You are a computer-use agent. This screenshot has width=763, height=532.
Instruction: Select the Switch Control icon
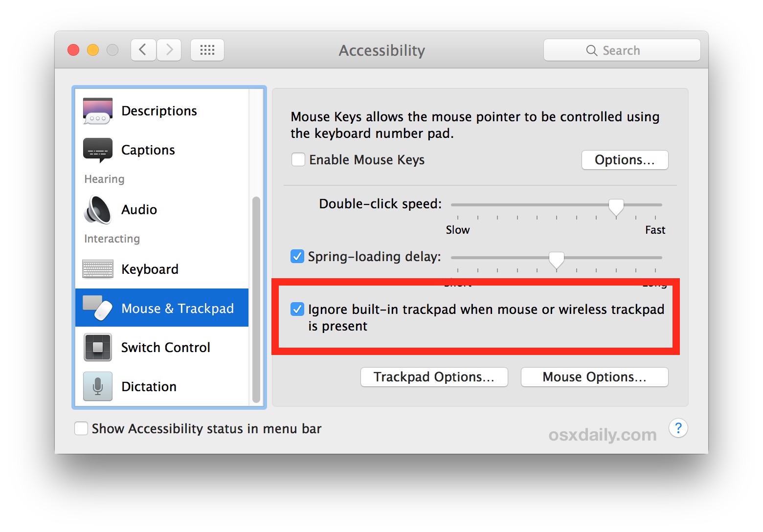coord(97,347)
